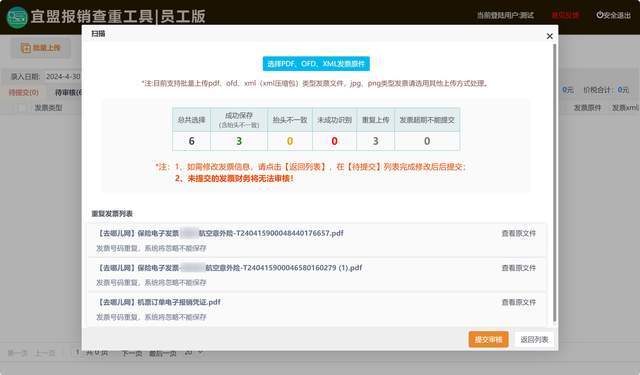Click the 返回列表 button
The height and width of the screenshot is (375, 640).
(x=534, y=339)
